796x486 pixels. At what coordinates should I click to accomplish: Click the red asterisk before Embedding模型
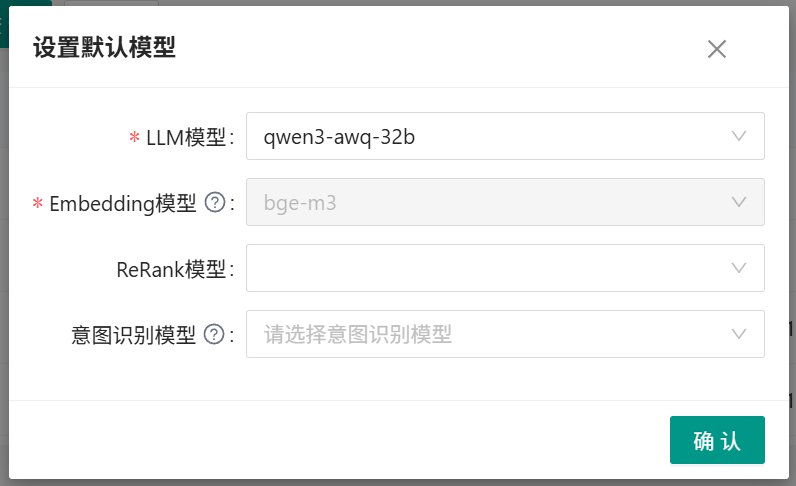pyautogui.click(x=38, y=204)
